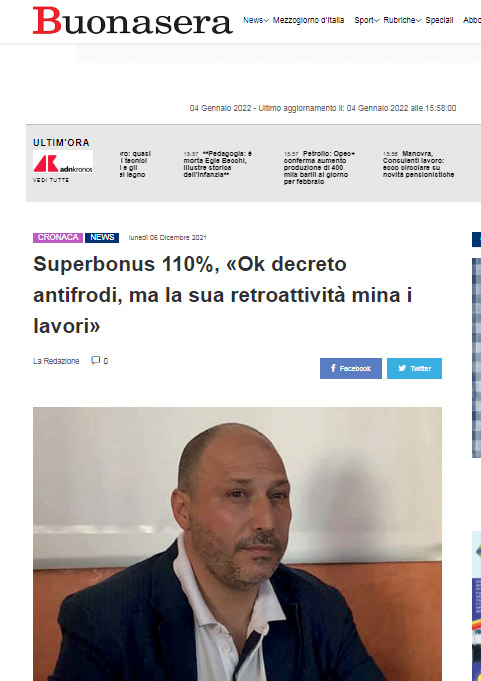Viewport: 481px width, 681px height.
Task: Click the ULTIM'ORA section heading
Action: click(61, 142)
